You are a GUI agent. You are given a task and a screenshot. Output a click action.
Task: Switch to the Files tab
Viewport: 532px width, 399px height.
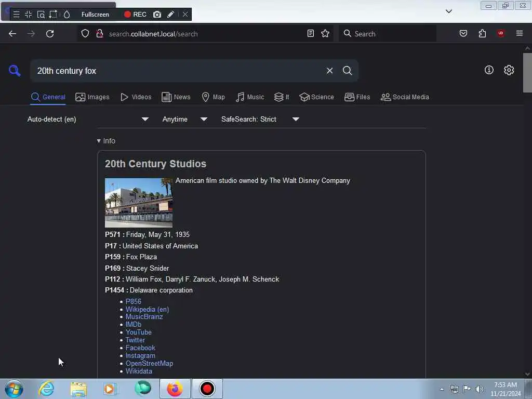(357, 97)
